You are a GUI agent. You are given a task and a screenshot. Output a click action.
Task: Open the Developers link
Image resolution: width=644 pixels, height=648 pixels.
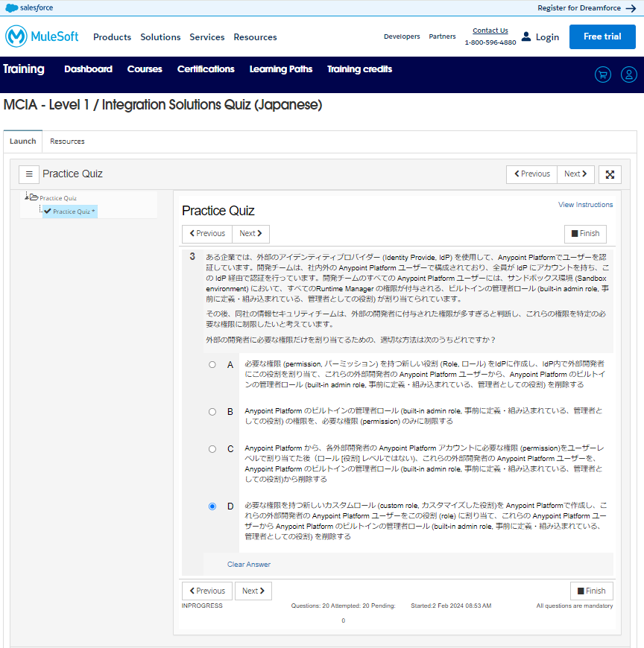pyautogui.click(x=402, y=36)
